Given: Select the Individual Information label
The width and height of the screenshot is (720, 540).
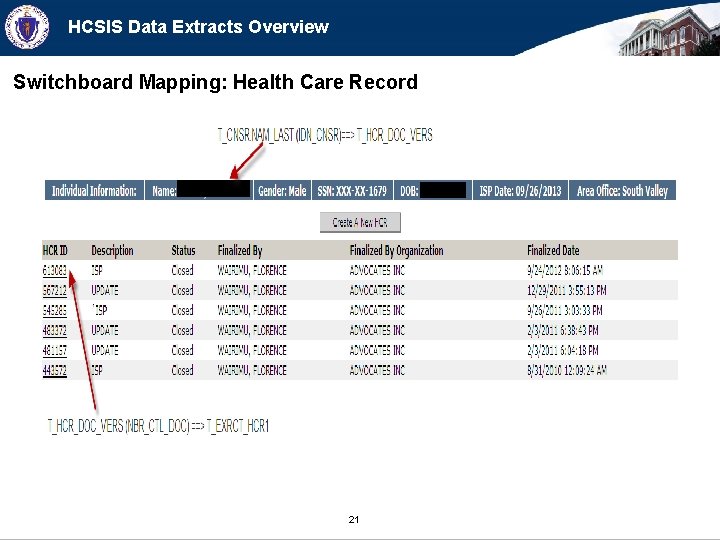Looking at the screenshot, I should [x=94, y=191].
